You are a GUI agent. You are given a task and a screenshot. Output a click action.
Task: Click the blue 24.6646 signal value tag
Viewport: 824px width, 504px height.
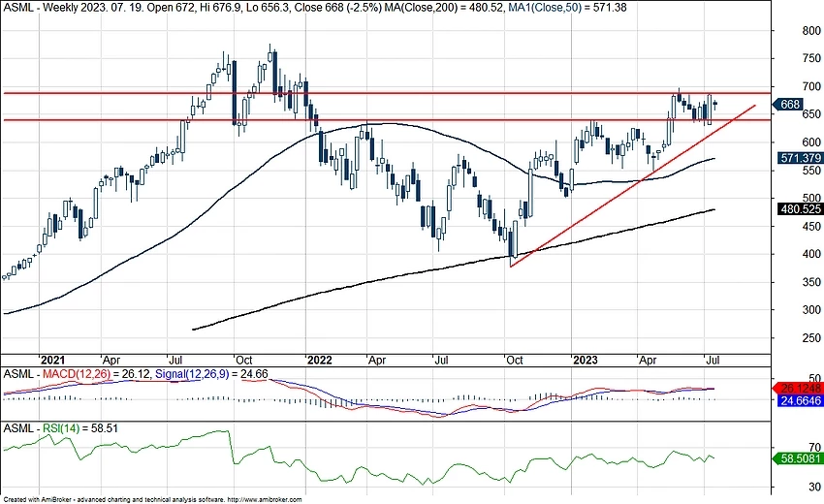pos(800,400)
